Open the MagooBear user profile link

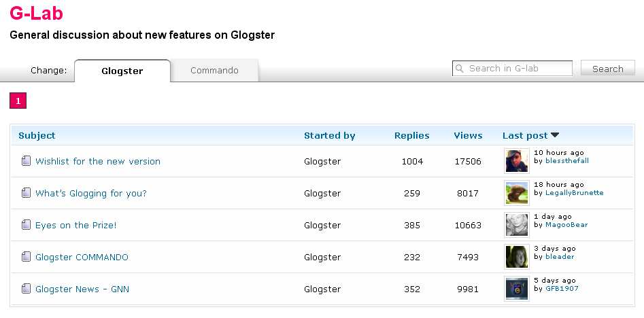(566, 225)
